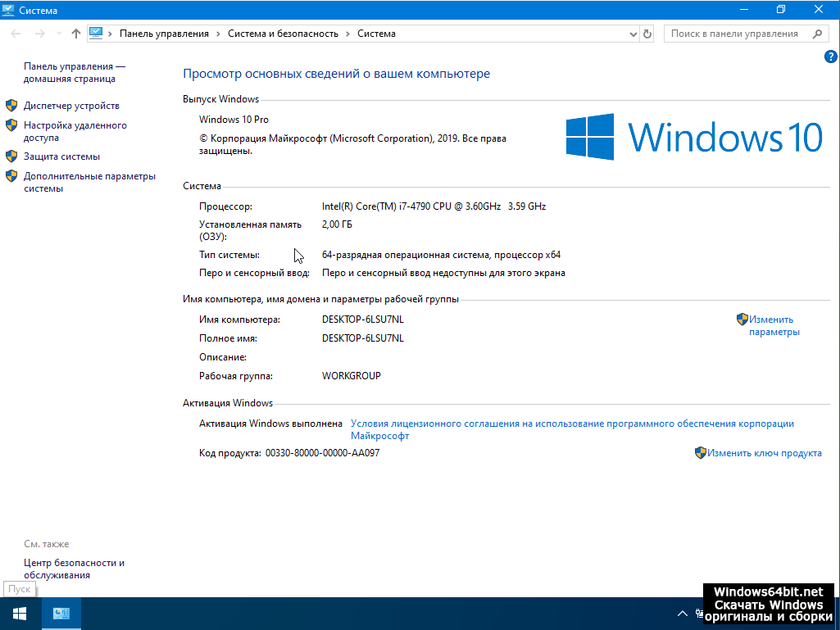Image resolution: width=840 pixels, height=630 pixels.
Task: Refresh the address bar view
Action: (x=647, y=34)
